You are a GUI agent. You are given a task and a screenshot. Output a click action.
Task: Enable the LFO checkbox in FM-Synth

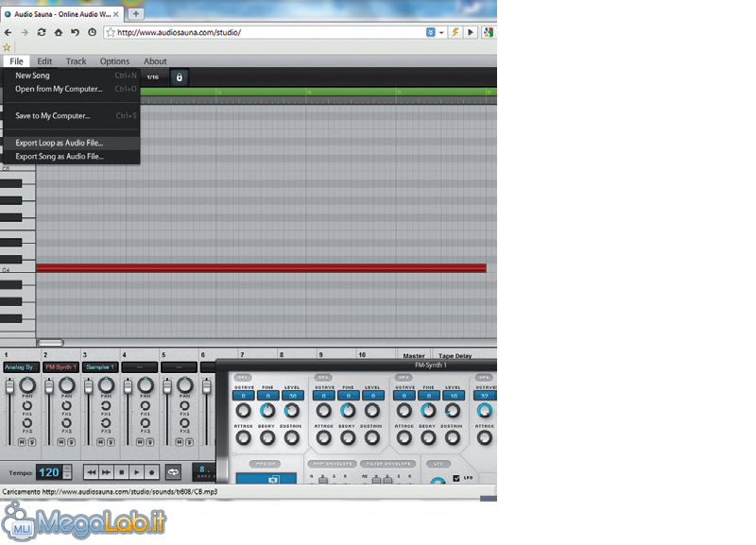click(x=456, y=478)
